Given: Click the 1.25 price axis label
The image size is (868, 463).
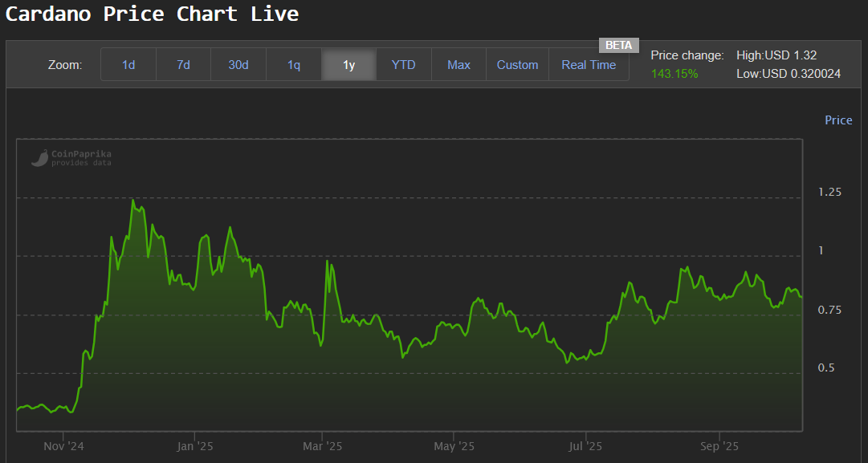Looking at the screenshot, I should [x=829, y=193].
